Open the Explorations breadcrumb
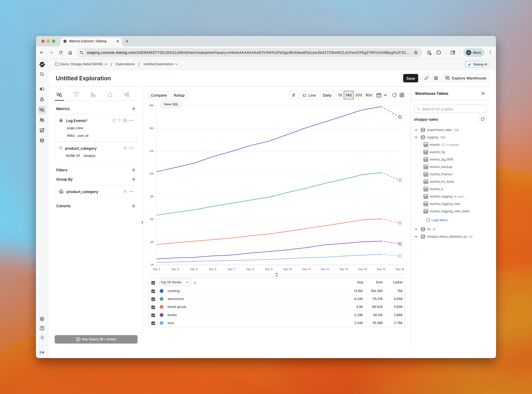532x394 pixels. pos(125,64)
